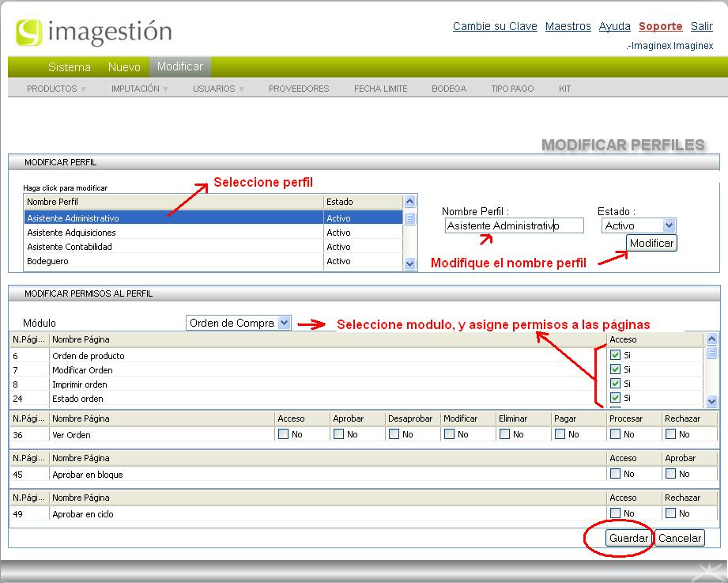Click the Aprobar en bloque row name
This screenshot has height=583, width=728.
pos(87,475)
